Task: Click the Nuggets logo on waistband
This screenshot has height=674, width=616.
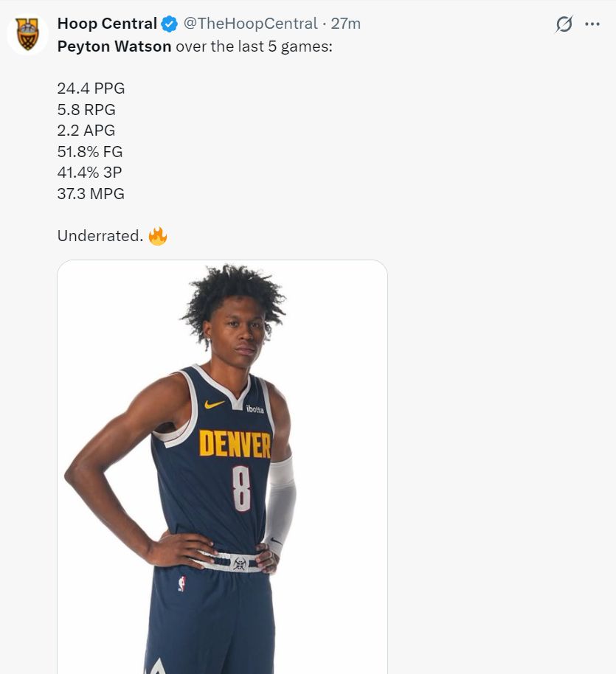Action: (x=240, y=564)
